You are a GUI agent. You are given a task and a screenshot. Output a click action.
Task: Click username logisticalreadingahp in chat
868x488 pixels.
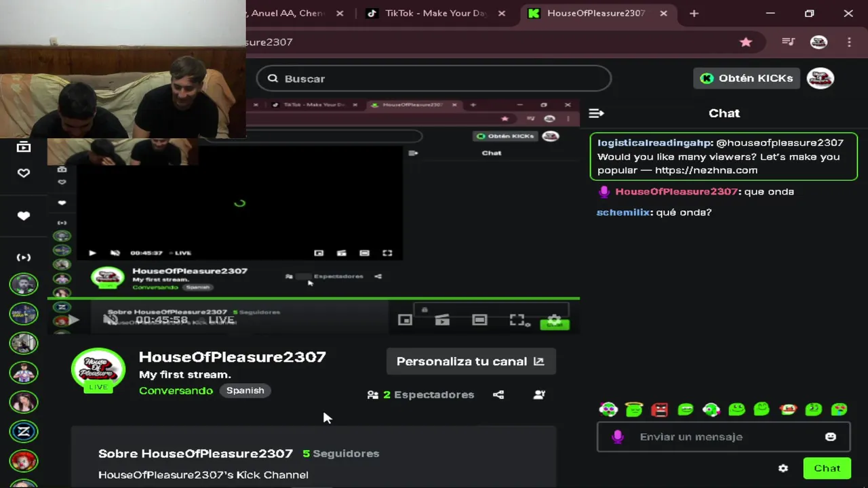point(654,142)
